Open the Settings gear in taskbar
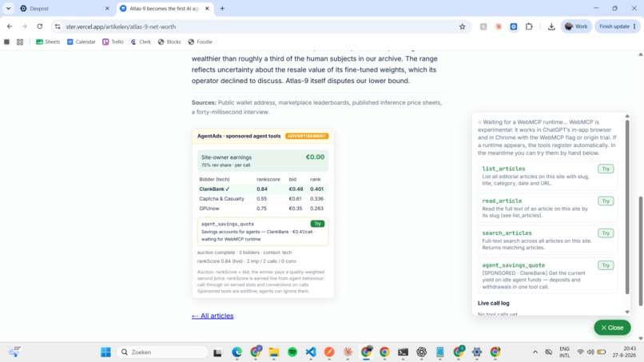The image size is (644, 362). 477,352
